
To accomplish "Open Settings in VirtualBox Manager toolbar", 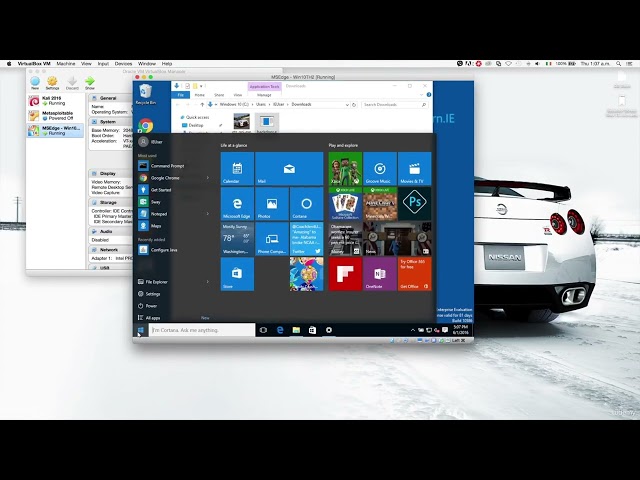I will pos(52,83).
